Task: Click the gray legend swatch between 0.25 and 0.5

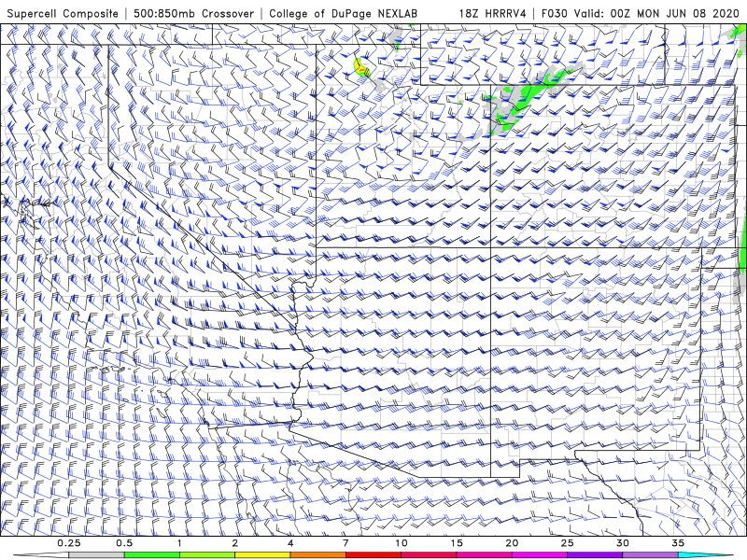Action: click(x=96, y=555)
